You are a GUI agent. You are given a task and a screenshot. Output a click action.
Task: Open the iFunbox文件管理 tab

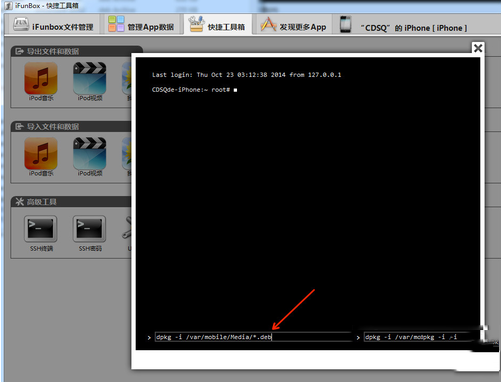click(x=53, y=25)
